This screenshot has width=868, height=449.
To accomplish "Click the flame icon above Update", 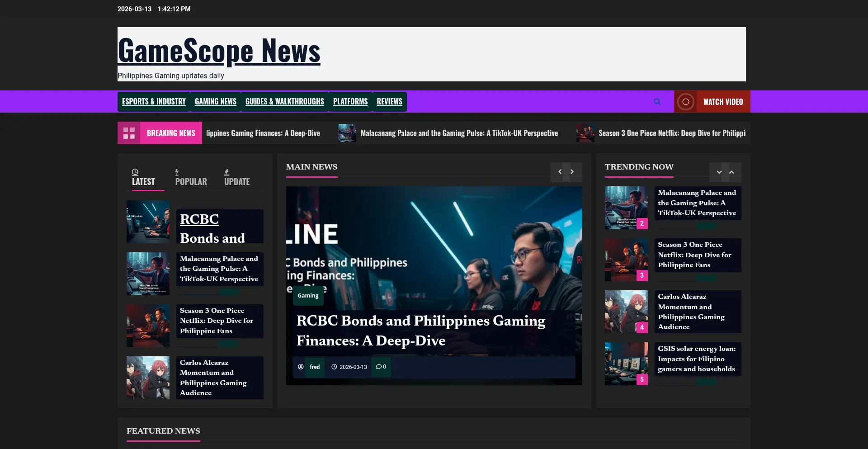I will [226, 172].
